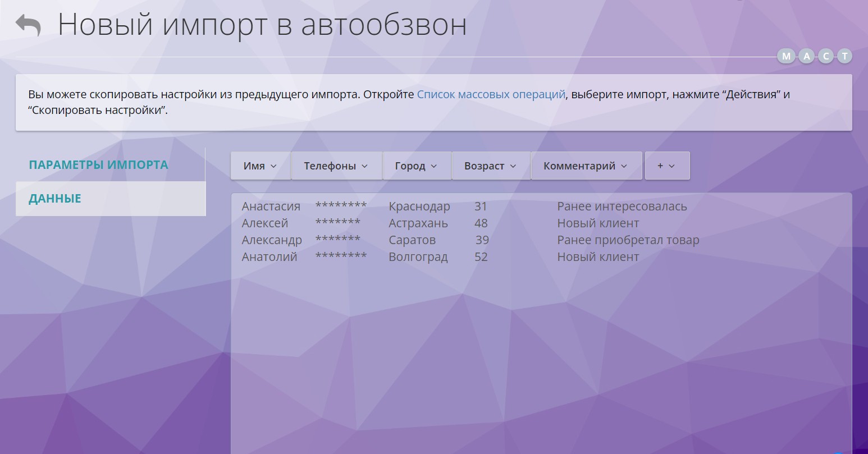Viewport: 868px width, 454px height.
Task: Click the masked phone number for Анастасия
Action: pyautogui.click(x=341, y=206)
